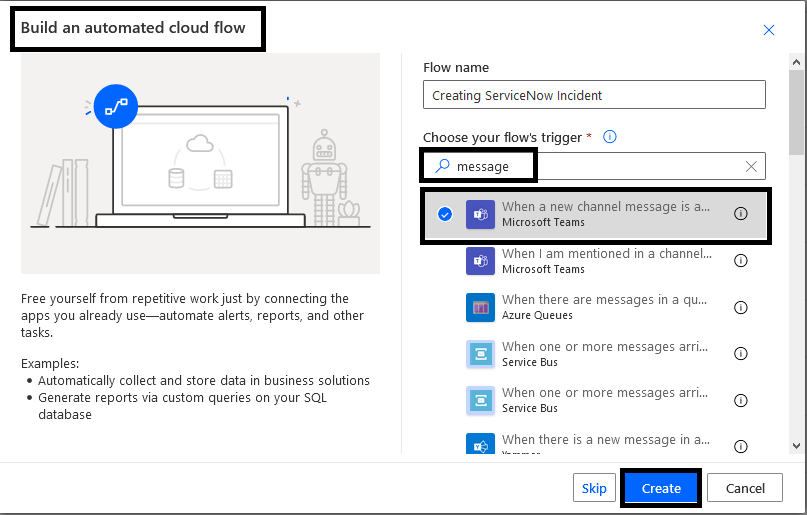
Task: Select When there is a new message trigger
Action: (594, 443)
